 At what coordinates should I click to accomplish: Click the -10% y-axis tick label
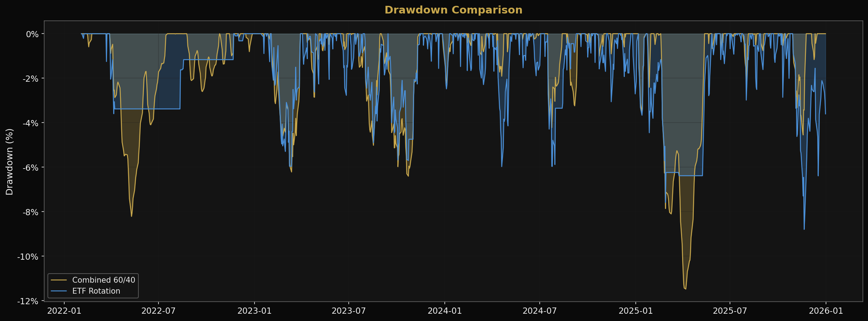[28, 257]
